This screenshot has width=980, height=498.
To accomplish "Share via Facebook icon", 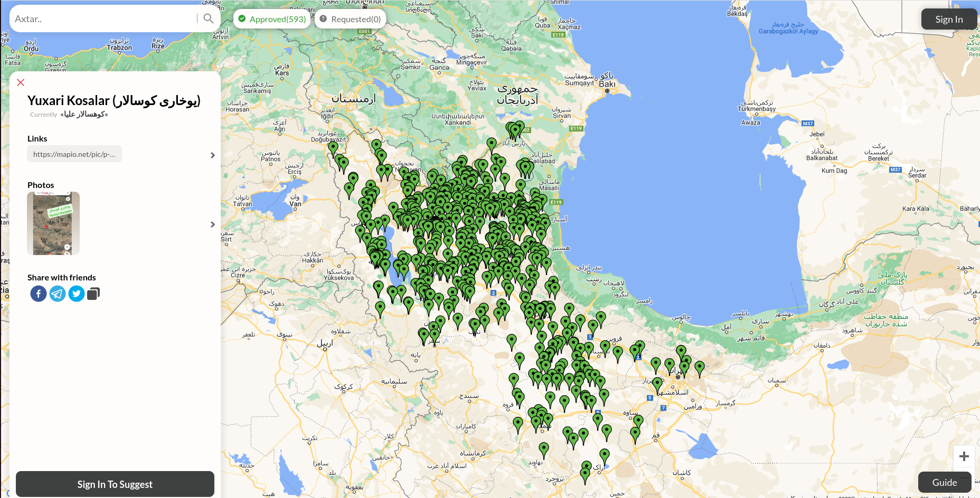I will click(39, 294).
